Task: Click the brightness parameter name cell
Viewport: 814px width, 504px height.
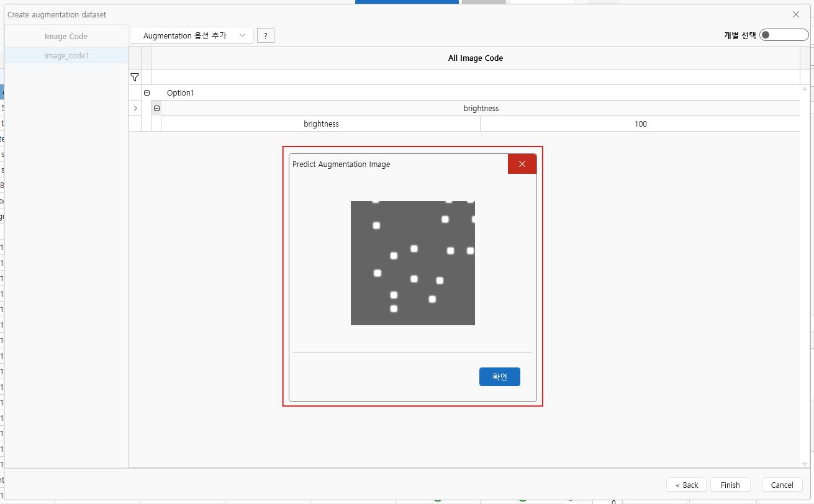Action: [321, 124]
